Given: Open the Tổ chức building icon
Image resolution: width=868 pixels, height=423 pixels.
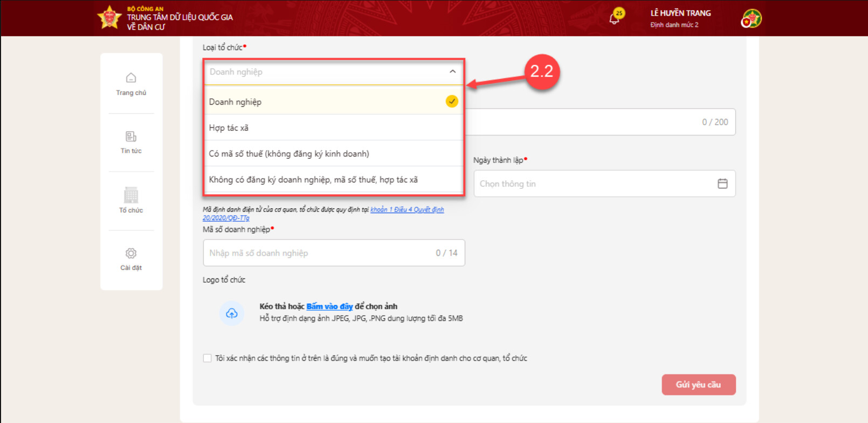Looking at the screenshot, I should (131, 195).
